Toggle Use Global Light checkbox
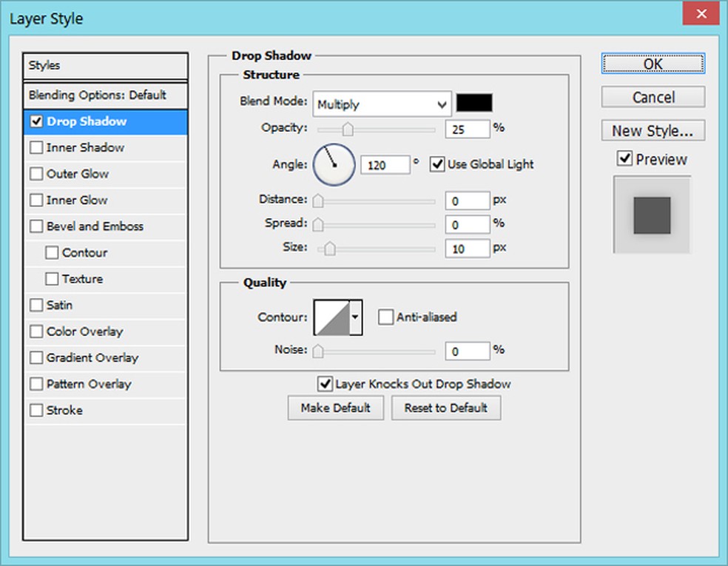 [x=437, y=164]
